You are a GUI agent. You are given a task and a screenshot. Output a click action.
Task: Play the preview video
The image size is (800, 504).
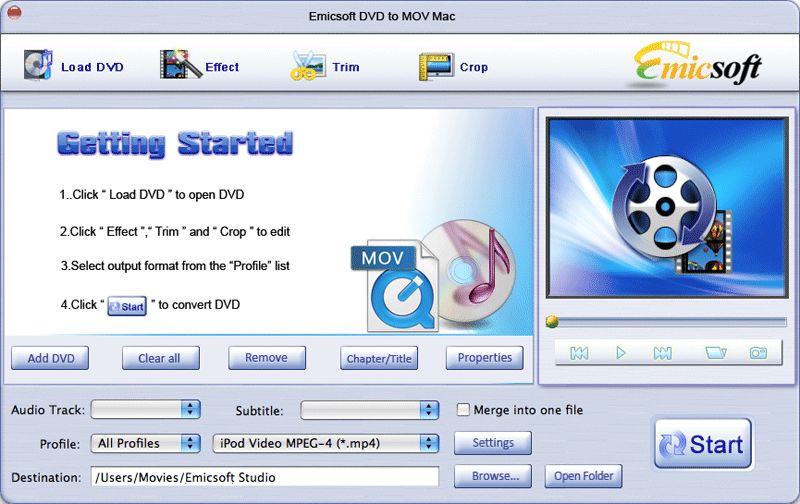620,353
